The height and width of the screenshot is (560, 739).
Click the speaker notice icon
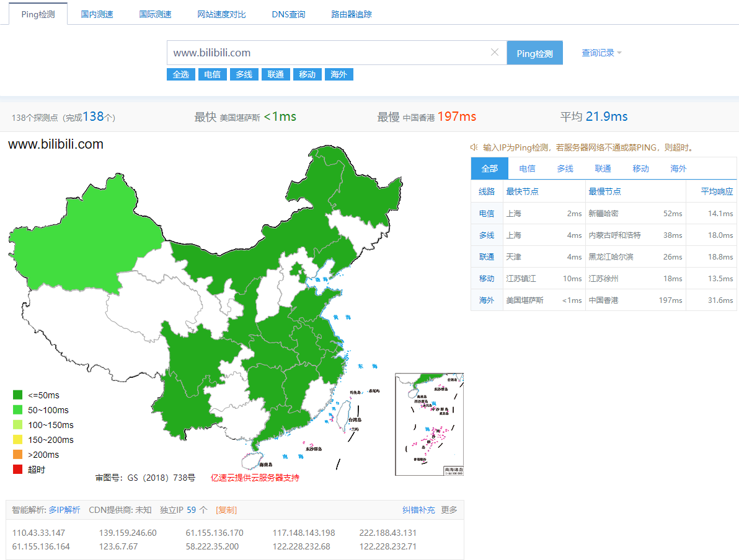point(474,147)
